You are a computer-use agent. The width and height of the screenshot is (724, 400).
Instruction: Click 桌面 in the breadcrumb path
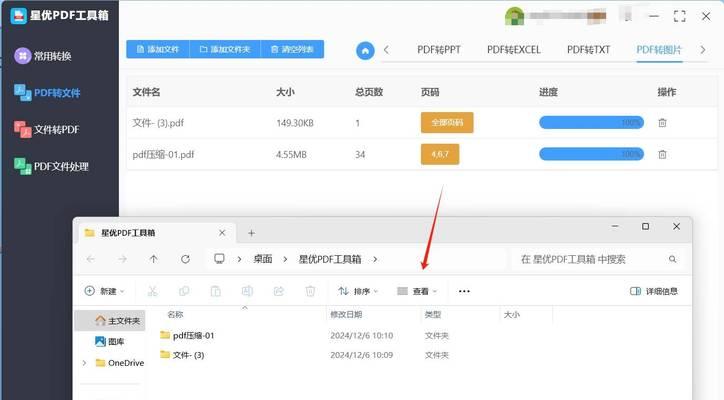click(x=263, y=259)
